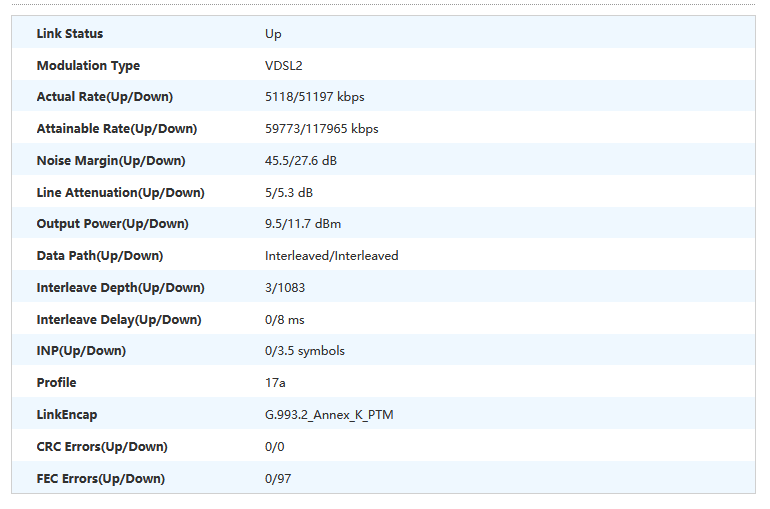Click the 'Line Attenuation(Up/Down)' label
The width and height of the screenshot is (770, 509).
pyautogui.click(x=120, y=192)
